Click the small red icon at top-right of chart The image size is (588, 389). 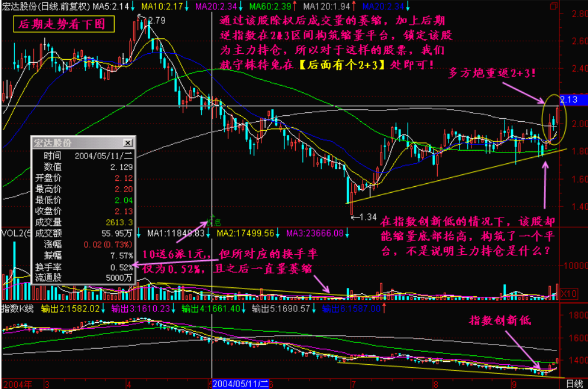[x=554, y=6]
